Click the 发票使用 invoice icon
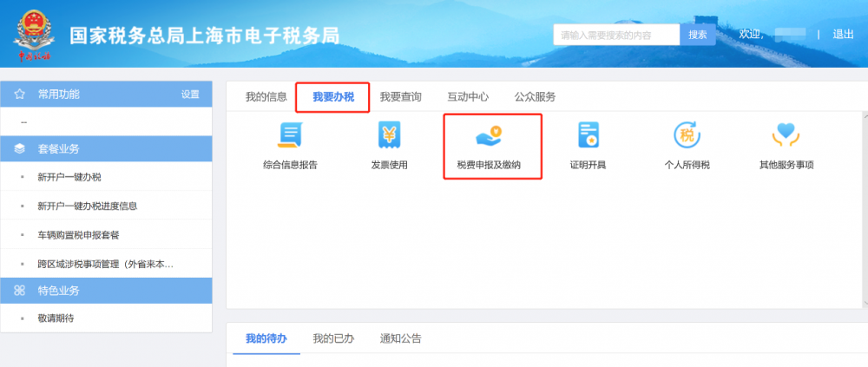Image resolution: width=868 pixels, height=367 pixels. coord(389,136)
